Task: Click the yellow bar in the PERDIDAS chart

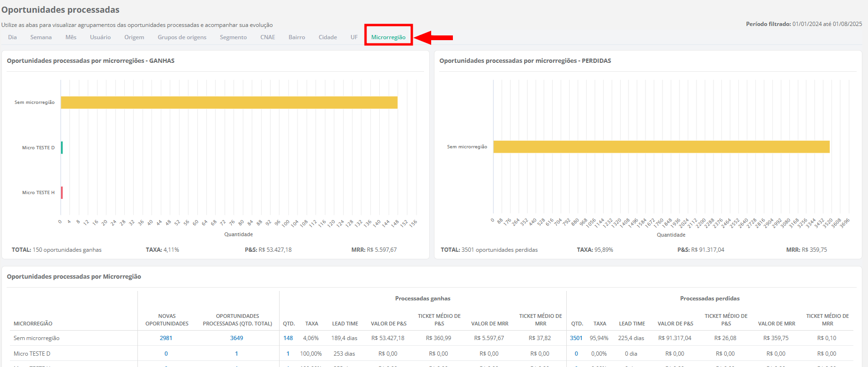Action: (661, 147)
